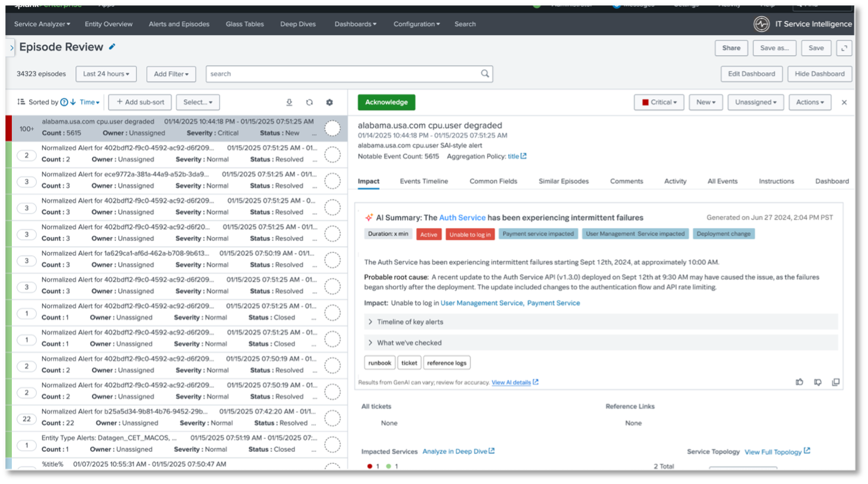This screenshot has width=868, height=484.
Task: Click the reference logs button
Action: pos(447,363)
